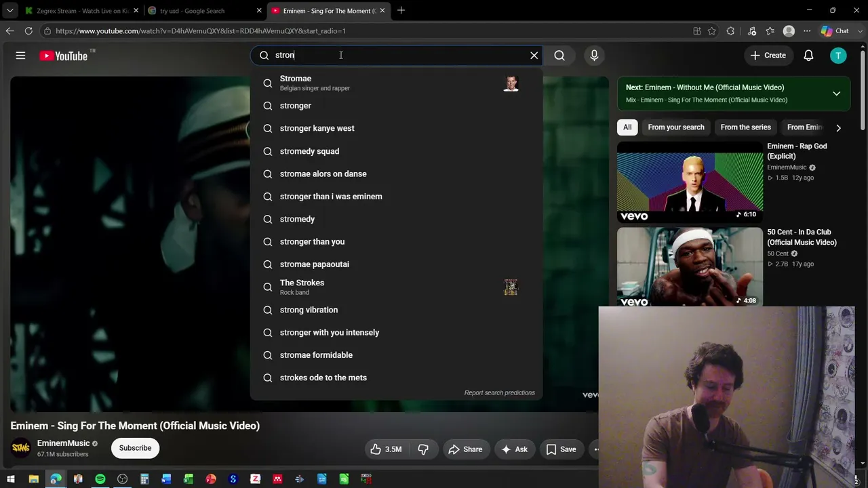The image size is (868, 488).
Task: Like the video (3.5M)
Action: [386, 449]
